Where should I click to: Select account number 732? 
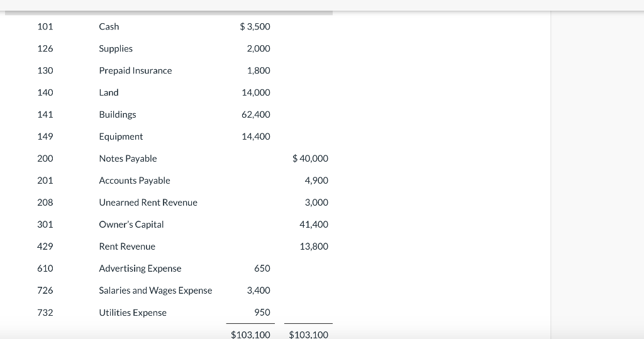point(45,313)
